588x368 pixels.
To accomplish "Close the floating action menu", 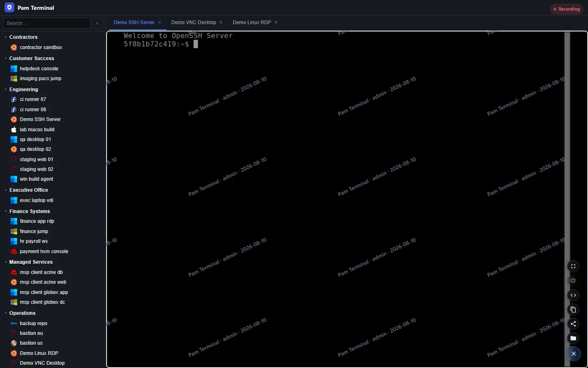I will pos(574,354).
